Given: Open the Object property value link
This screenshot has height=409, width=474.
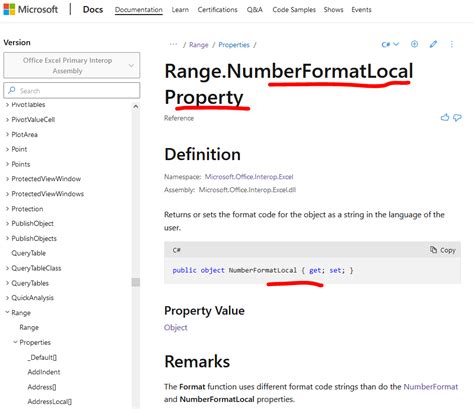Looking at the screenshot, I should [176, 328].
